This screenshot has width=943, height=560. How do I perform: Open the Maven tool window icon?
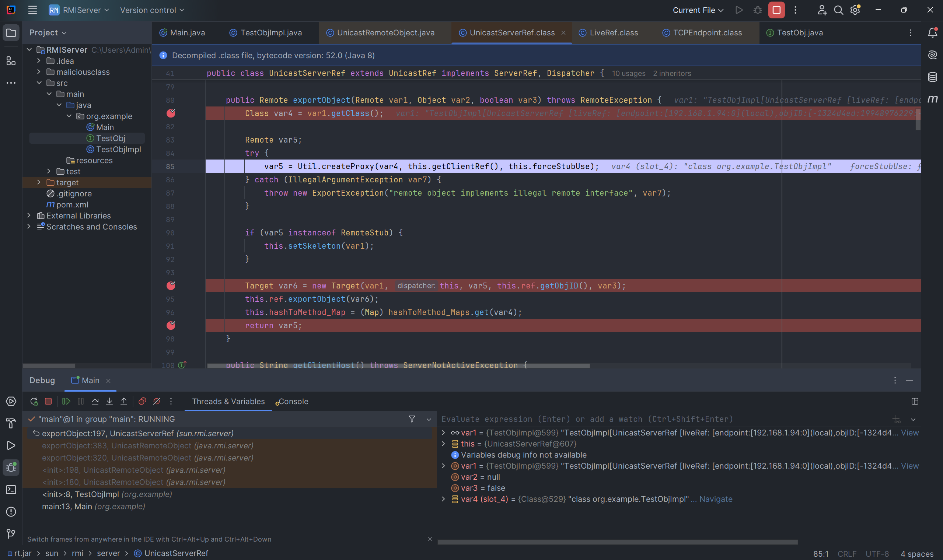coord(932,99)
